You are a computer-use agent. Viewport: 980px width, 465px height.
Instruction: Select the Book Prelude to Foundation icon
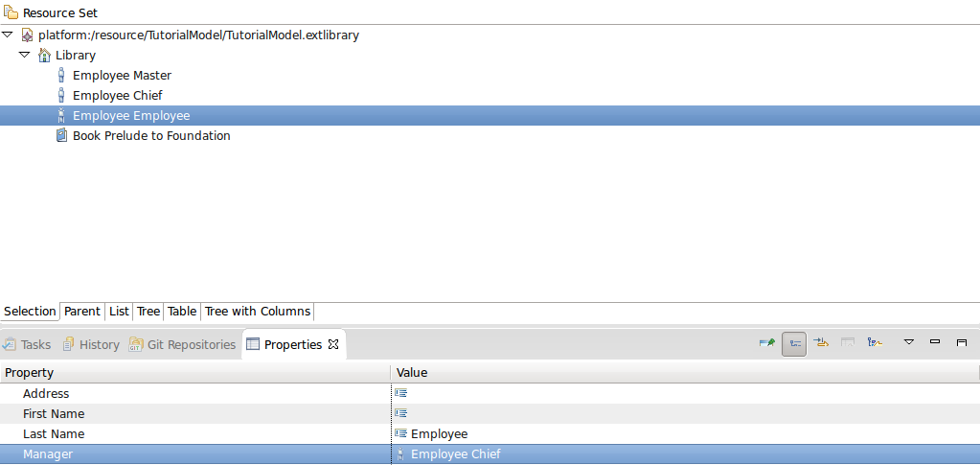(61, 135)
